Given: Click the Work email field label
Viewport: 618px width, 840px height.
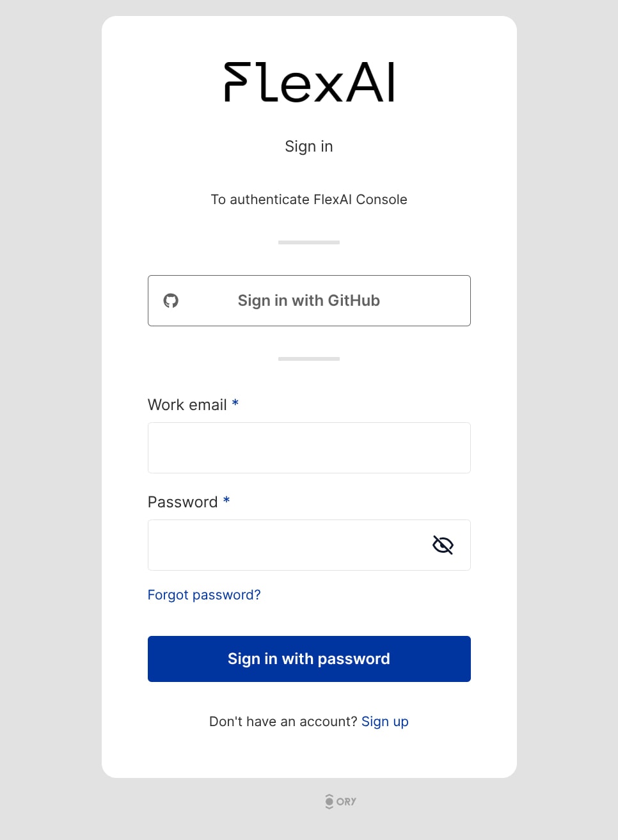Looking at the screenshot, I should (x=187, y=404).
